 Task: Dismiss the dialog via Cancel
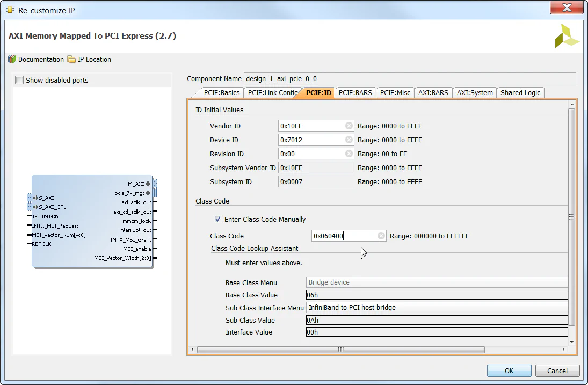tap(557, 371)
